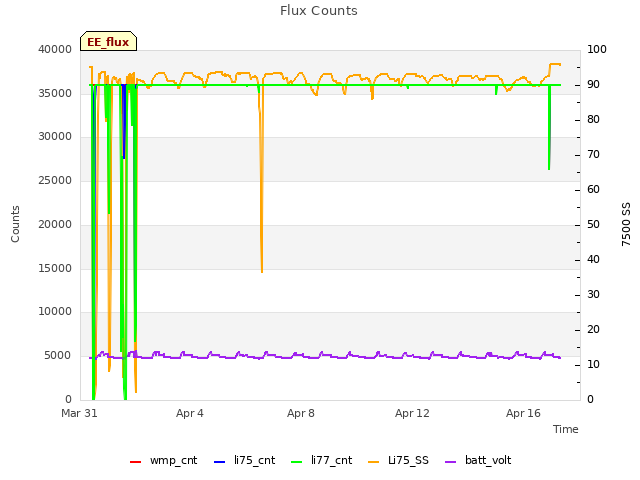Viewport: 640px width, 480px height.
Task: Click the 40000 left axis tick label
Action: [x=55, y=49]
